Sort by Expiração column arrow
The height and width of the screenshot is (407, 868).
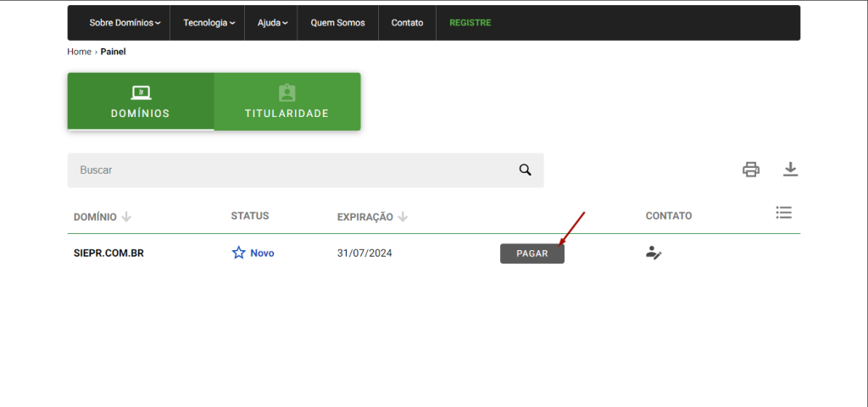tap(403, 217)
